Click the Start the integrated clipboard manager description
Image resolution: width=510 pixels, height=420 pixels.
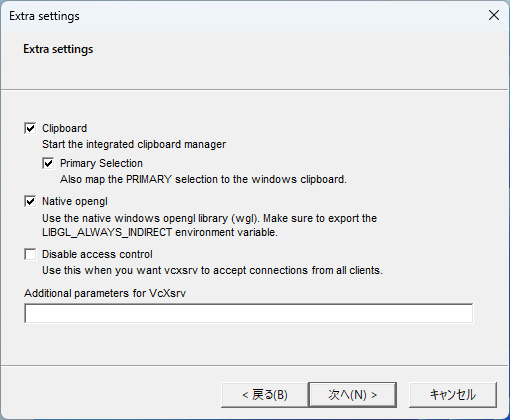[134, 144]
